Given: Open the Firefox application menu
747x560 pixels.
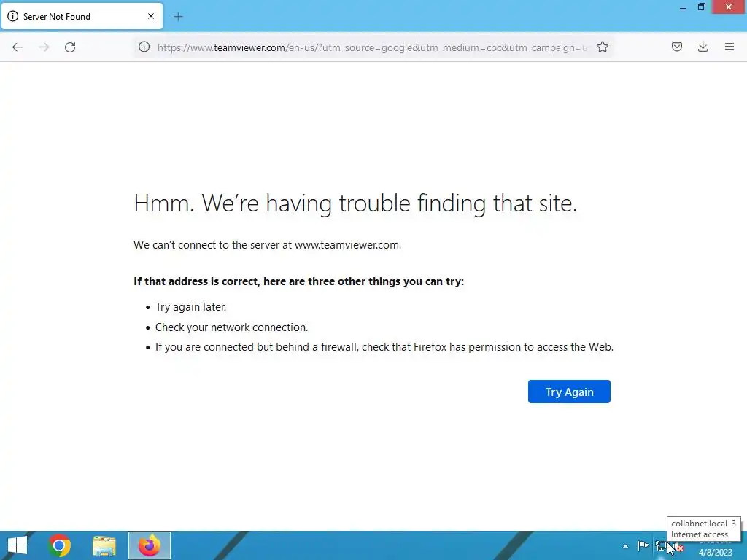Looking at the screenshot, I should [x=729, y=47].
